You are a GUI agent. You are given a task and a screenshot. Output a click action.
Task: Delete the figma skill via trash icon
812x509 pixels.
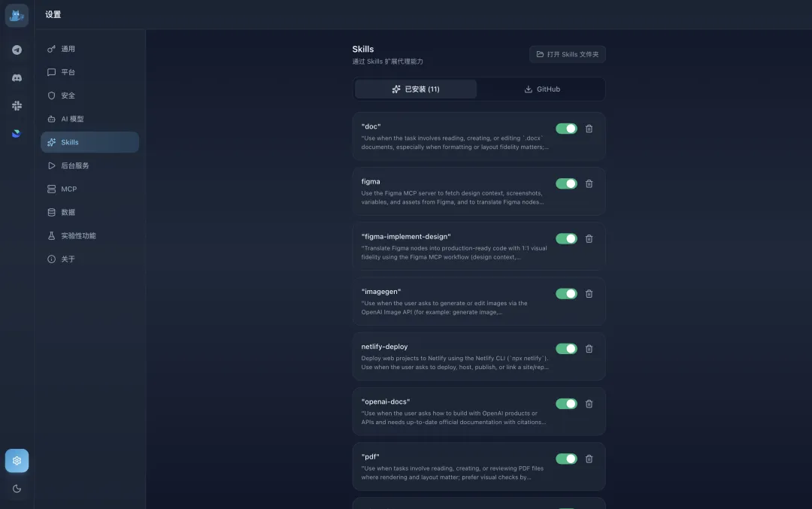pos(589,183)
